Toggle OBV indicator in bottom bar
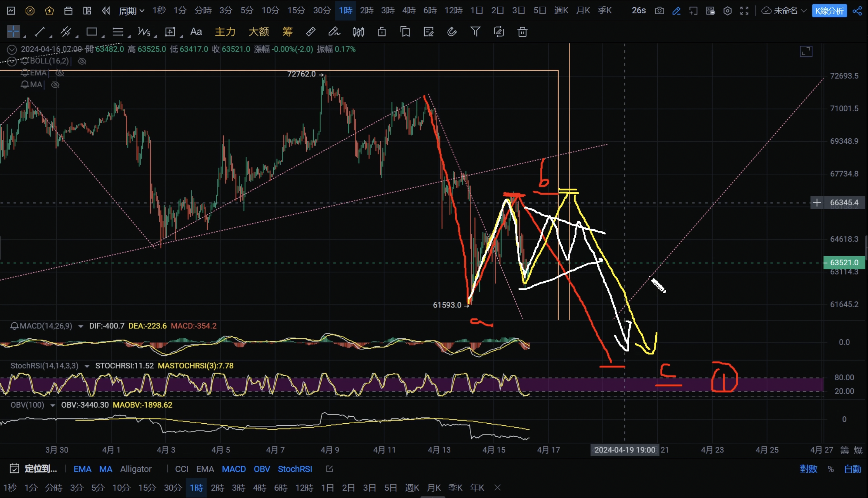 click(x=262, y=469)
